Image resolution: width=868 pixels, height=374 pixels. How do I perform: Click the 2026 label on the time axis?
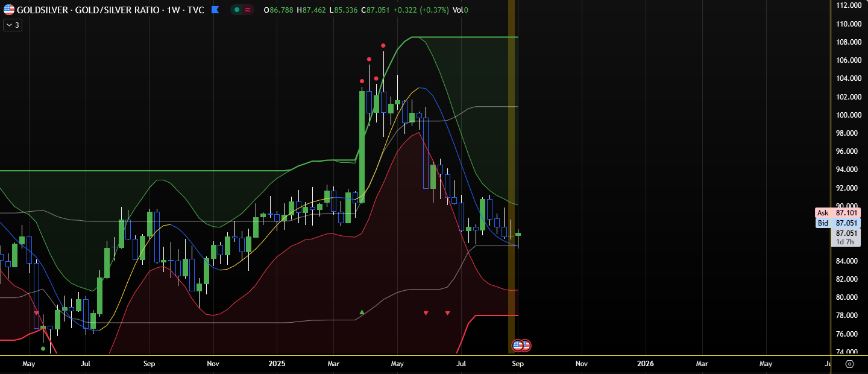[646, 364]
